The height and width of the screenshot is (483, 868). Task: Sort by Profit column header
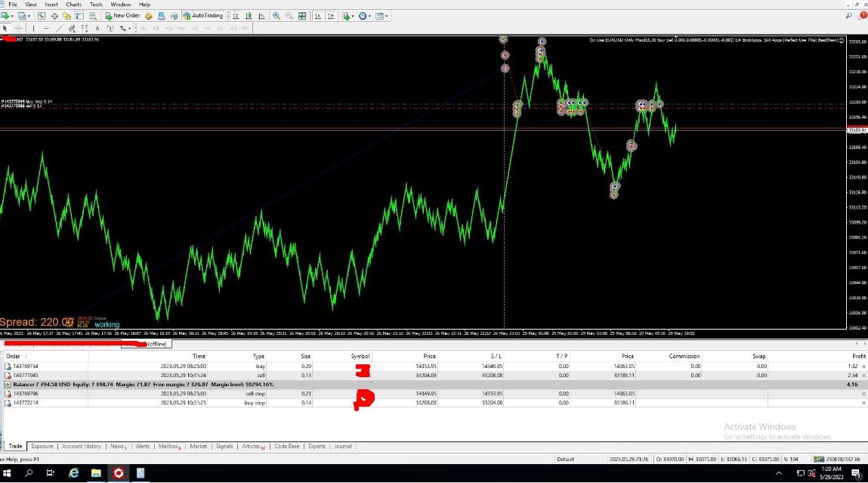(x=859, y=356)
